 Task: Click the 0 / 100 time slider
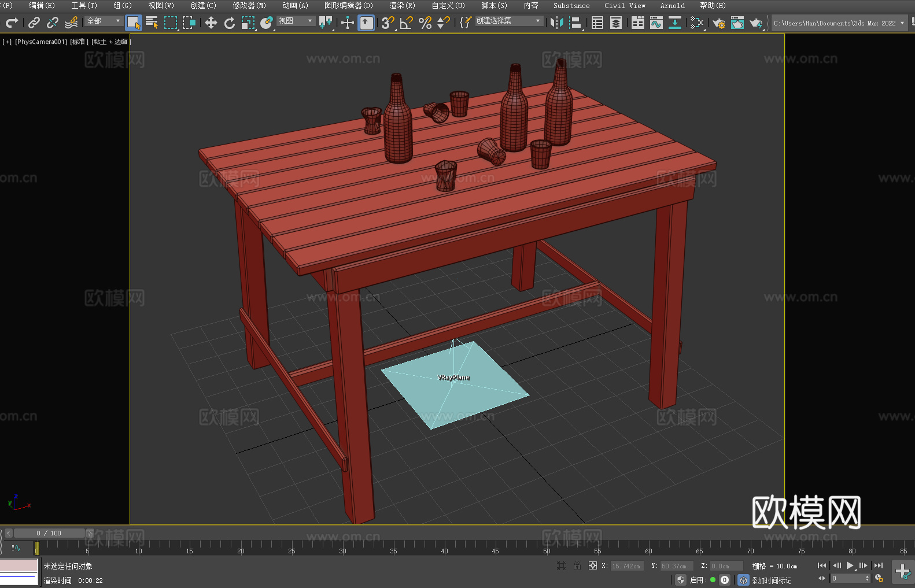pos(49,533)
